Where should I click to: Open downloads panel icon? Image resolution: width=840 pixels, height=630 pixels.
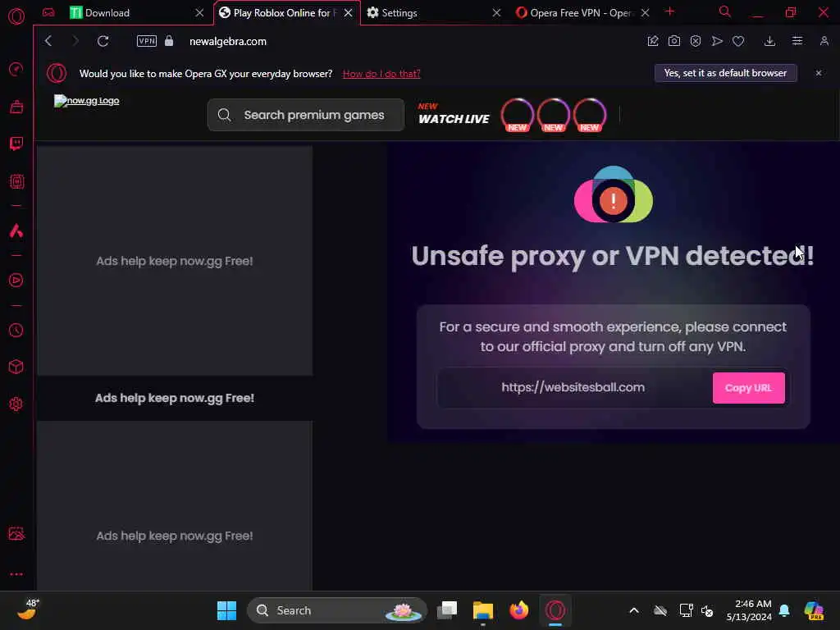pos(769,41)
